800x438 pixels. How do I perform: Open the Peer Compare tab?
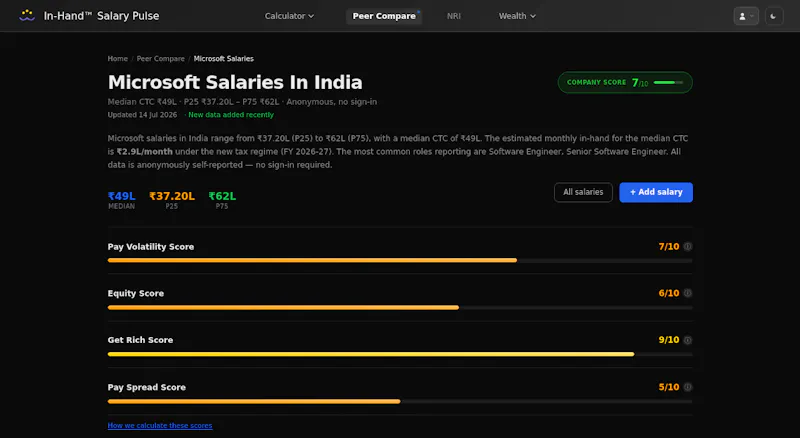tap(384, 16)
